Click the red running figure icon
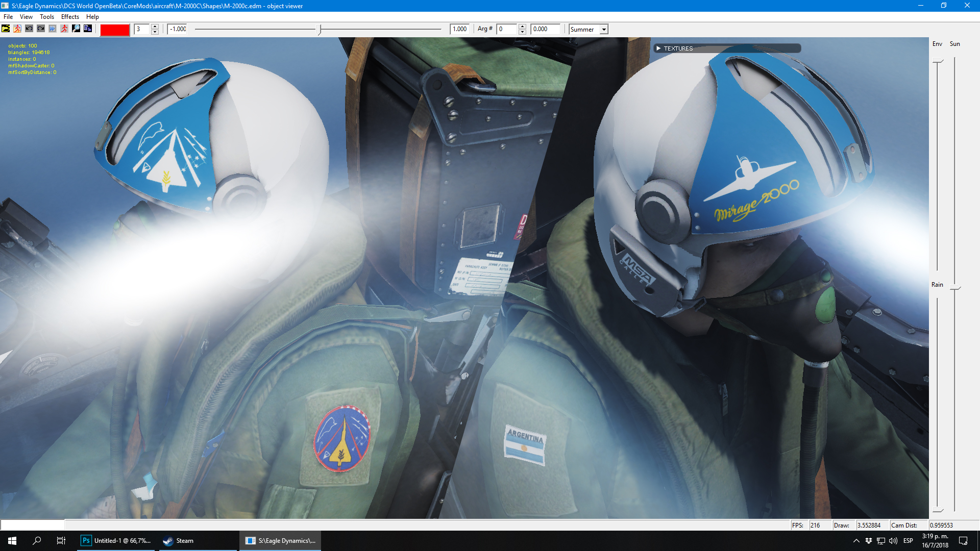Viewport: 980px width, 551px height. (64, 29)
